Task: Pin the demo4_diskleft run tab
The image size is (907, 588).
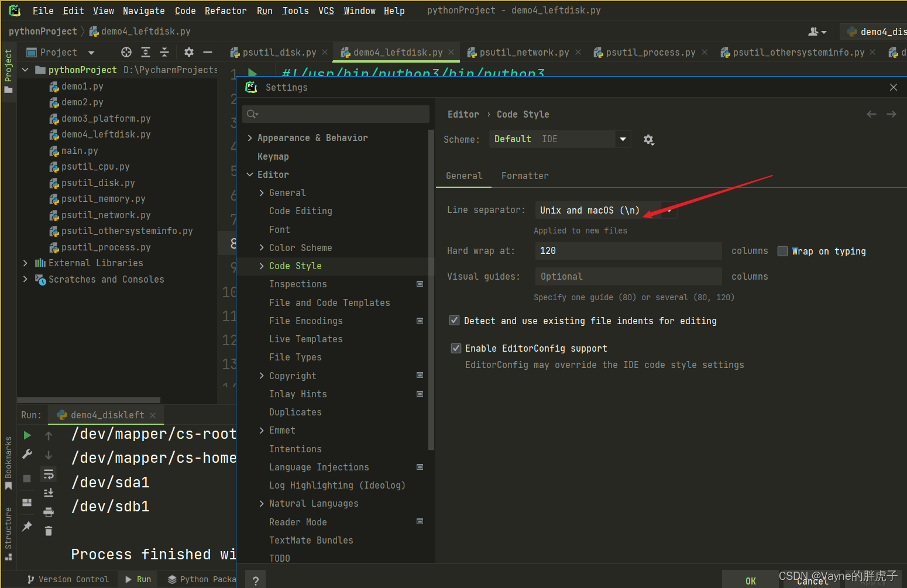Action: [x=26, y=527]
